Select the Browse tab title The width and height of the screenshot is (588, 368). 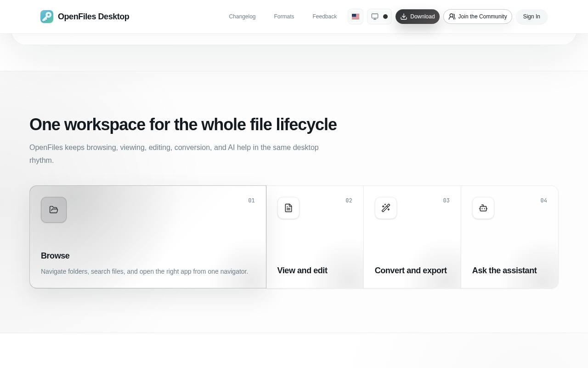pos(55,256)
